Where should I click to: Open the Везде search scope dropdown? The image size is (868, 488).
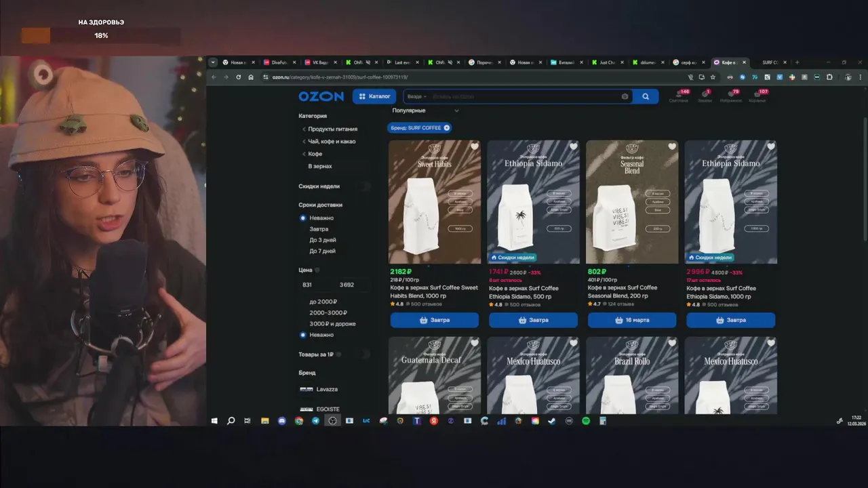(x=416, y=96)
